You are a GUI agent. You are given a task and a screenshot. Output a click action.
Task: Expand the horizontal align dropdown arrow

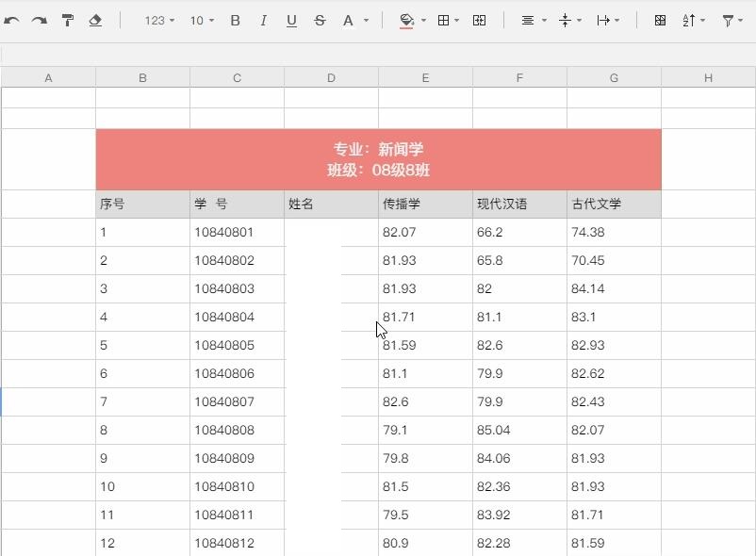[544, 20]
